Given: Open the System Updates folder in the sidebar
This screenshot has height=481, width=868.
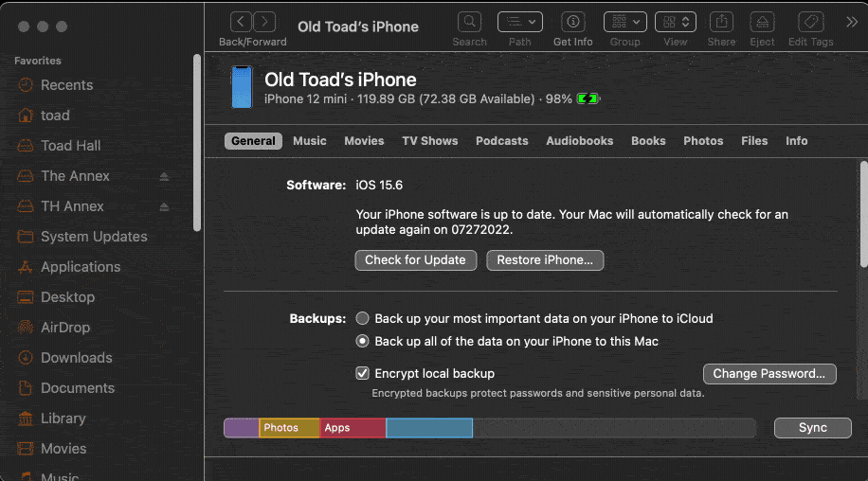Looking at the screenshot, I should [x=94, y=237].
